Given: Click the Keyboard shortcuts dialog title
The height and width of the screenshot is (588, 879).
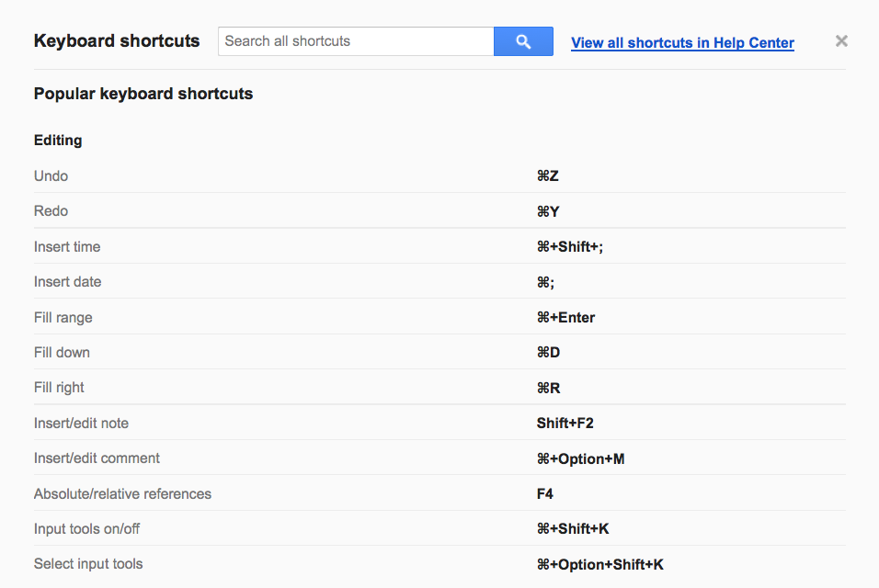Looking at the screenshot, I should click(x=117, y=41).
